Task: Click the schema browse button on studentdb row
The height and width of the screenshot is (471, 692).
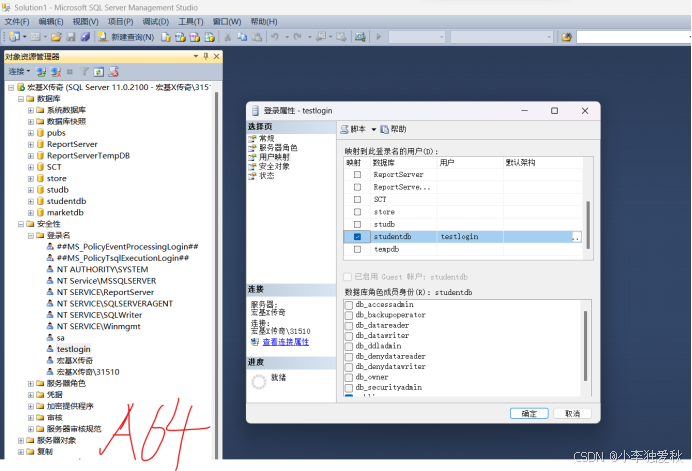Action: coord(576,237)
